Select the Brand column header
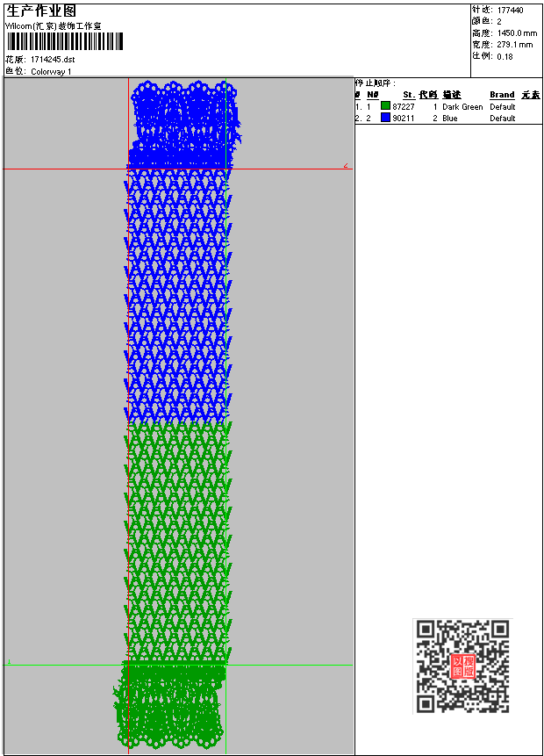This screenshot has height=756, width=544. point(502,95)
